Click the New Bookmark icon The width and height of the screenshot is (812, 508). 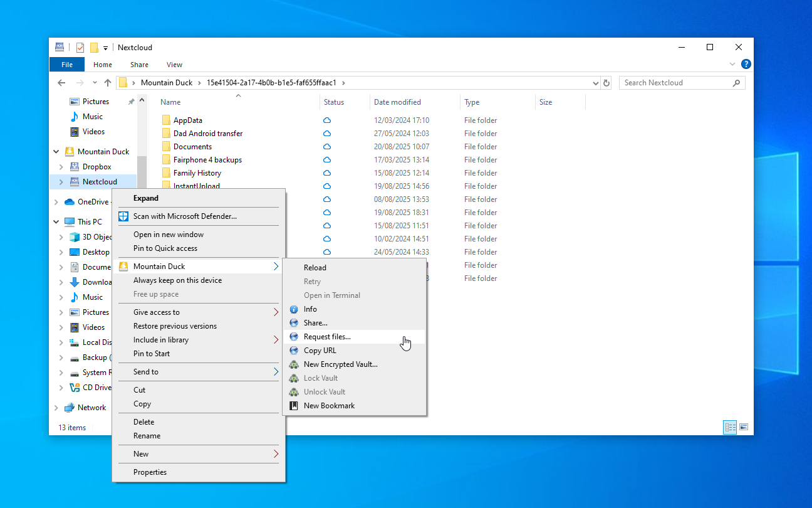(293, 406)
